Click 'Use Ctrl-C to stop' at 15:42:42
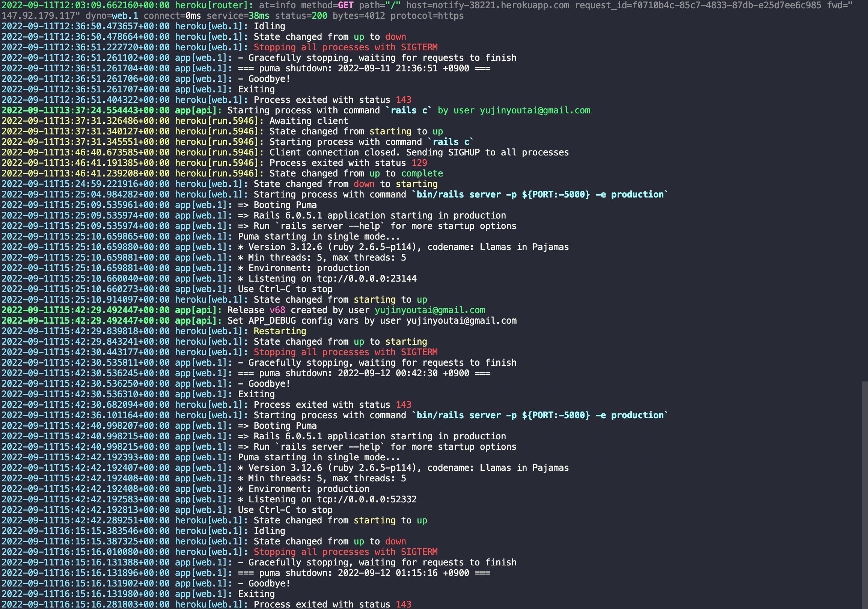 pyautogui.click(x=167, y=510)
